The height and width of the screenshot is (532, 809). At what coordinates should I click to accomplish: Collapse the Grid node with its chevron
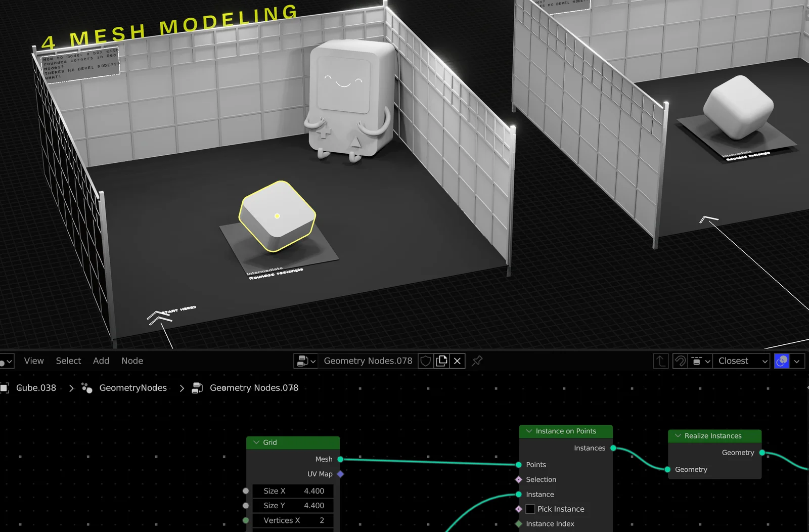click(256, 442)
